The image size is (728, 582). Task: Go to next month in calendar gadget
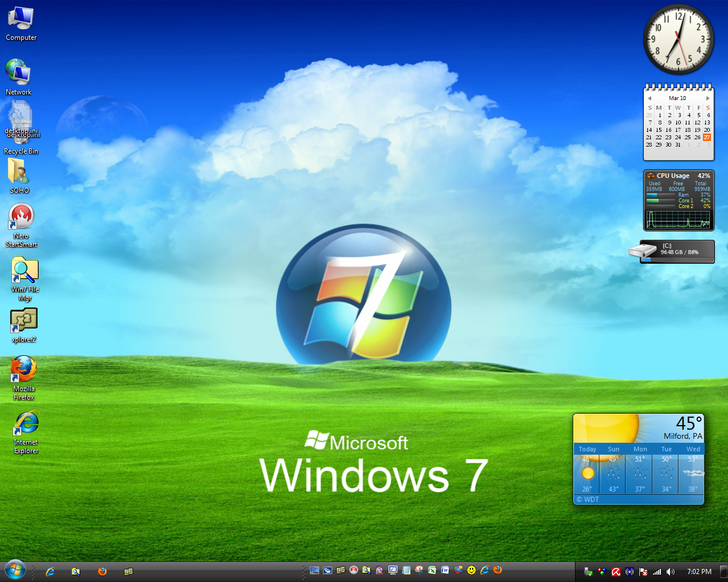(x=708, y=98)
